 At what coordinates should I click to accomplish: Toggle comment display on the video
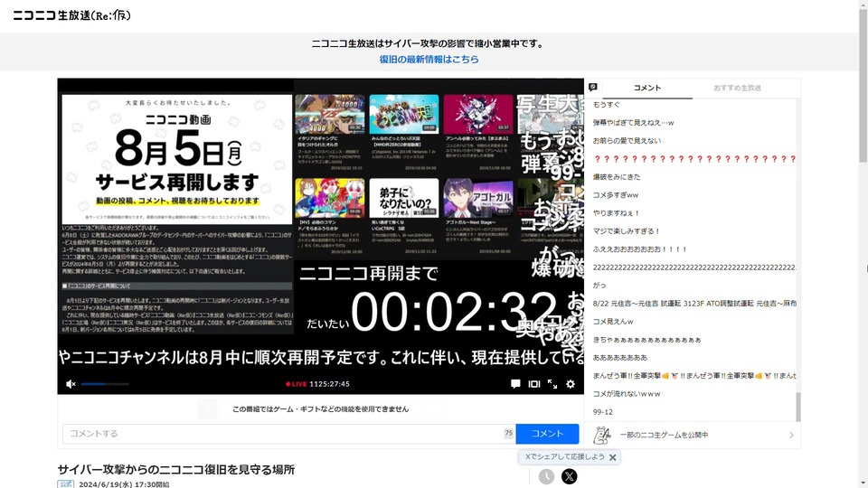pos(515,384)
